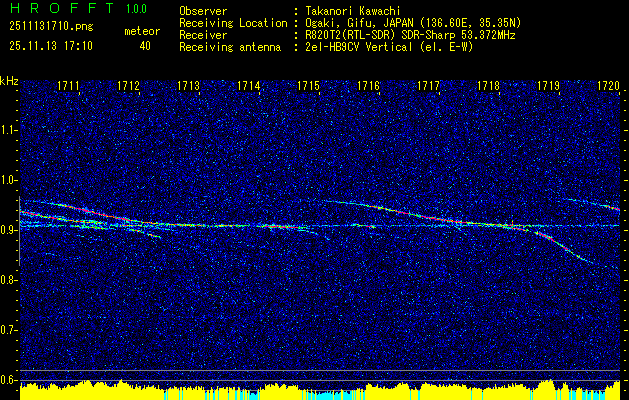Select the 1716 time marker
Image resolution: width=629 pixels, height=400 pixels.
point(368,87)
